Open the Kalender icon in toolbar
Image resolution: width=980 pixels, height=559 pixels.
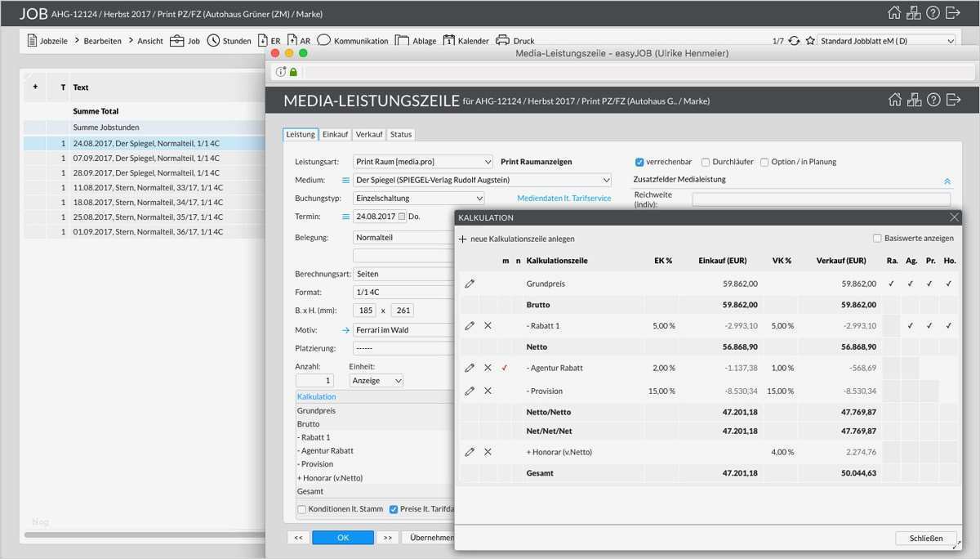[x=450, y=41]
